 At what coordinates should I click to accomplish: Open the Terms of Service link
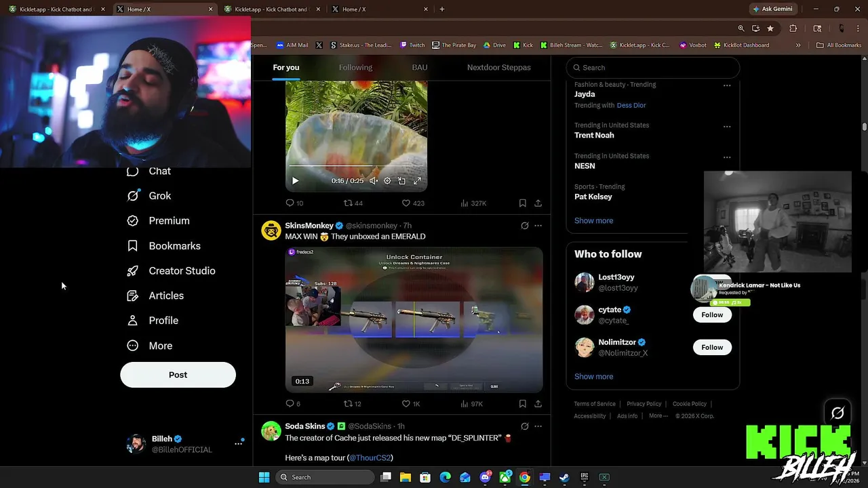[595, 404]
